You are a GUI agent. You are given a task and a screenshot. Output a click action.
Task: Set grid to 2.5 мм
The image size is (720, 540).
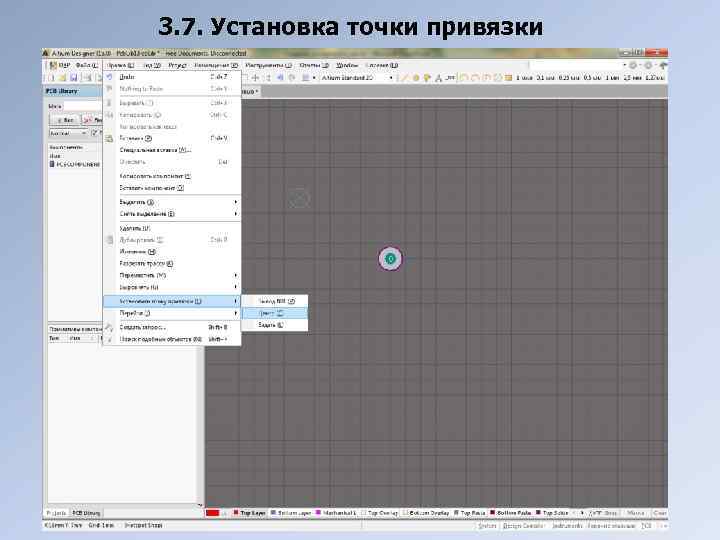pyautogui.click(x=633, y=78)
